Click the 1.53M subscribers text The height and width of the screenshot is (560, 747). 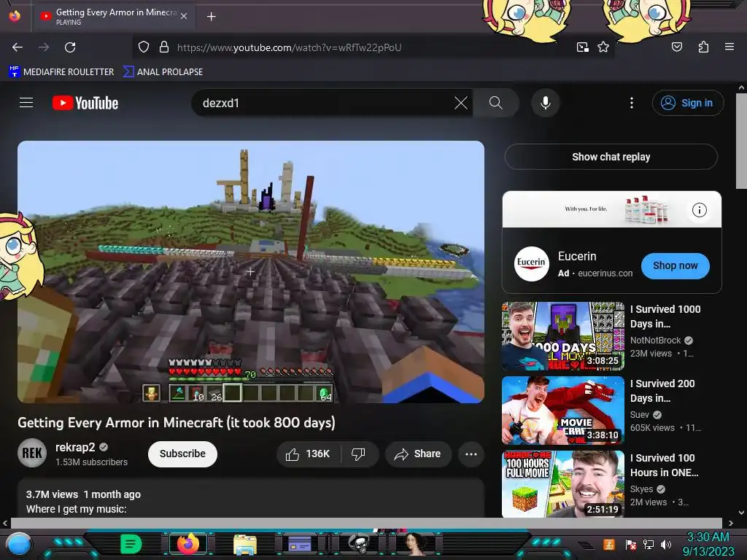point(91,462)
